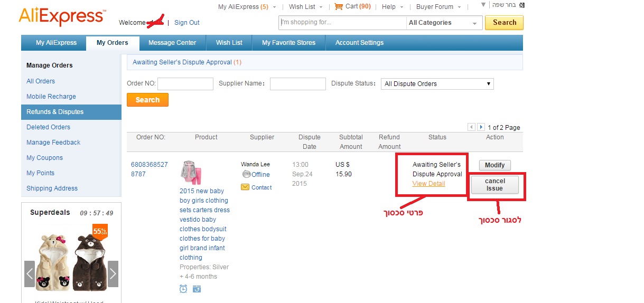Click the Wanda Lee supplier name
Viewport: 644px width, 303px height.
tap(255, 165)
